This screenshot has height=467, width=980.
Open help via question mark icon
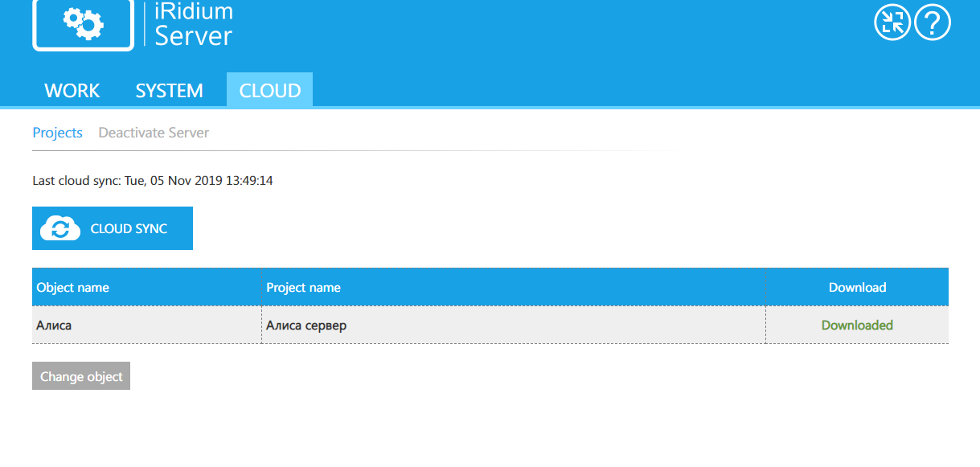(933, 22)
